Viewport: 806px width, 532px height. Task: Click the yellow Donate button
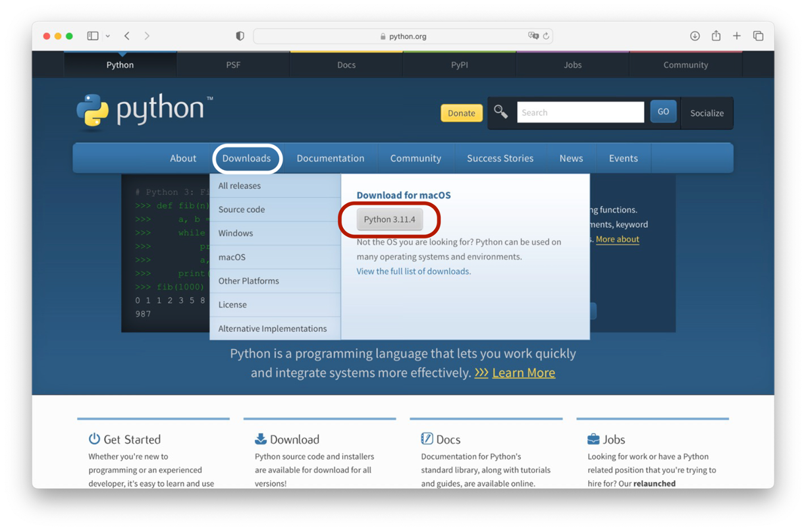[x=462, y=113]
